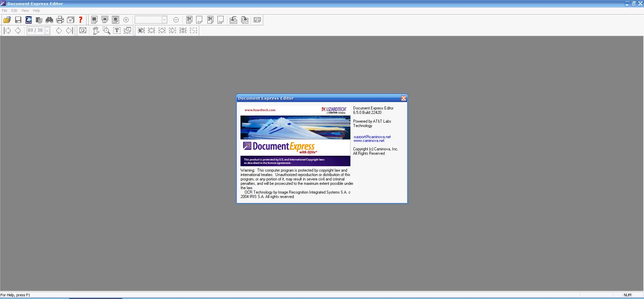Select the rectangle annotation tool
Image resolution: width=644 pixels, height=299 pixels.
(152, 31)
